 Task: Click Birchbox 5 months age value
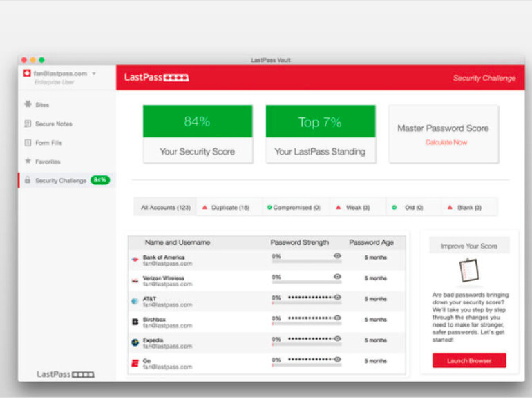(376, 320)
